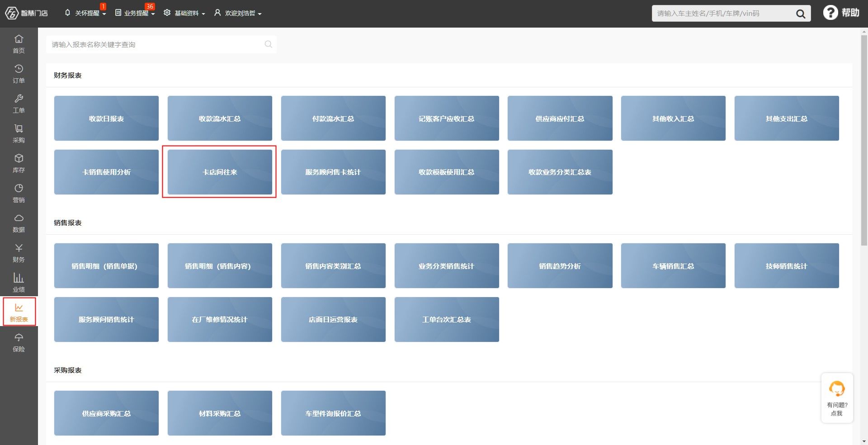Open the 业绩 performance chart sidebar icon
Image resolution: width=868 pixels, height=445 pixels.
point(19,283)
